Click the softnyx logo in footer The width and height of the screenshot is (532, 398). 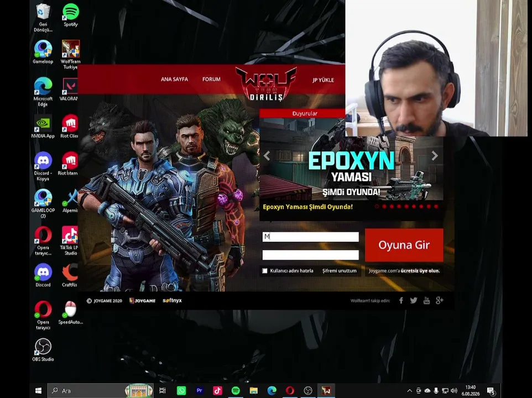coord(172,300)
